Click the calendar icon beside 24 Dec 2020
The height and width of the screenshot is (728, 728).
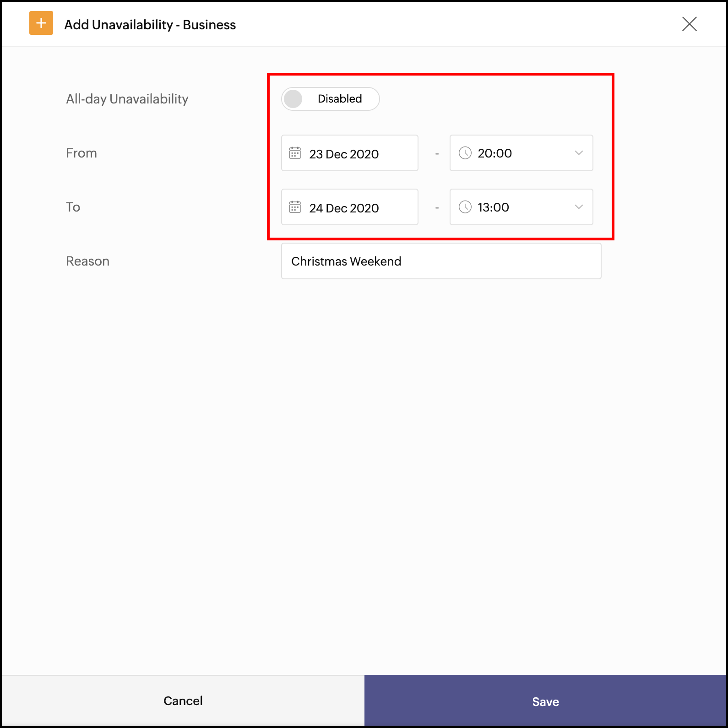pyautogui.click(x=295, y=207)
